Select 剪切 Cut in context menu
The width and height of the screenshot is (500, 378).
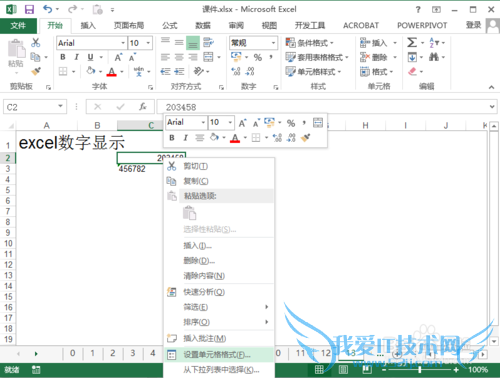tap(219, 166)
